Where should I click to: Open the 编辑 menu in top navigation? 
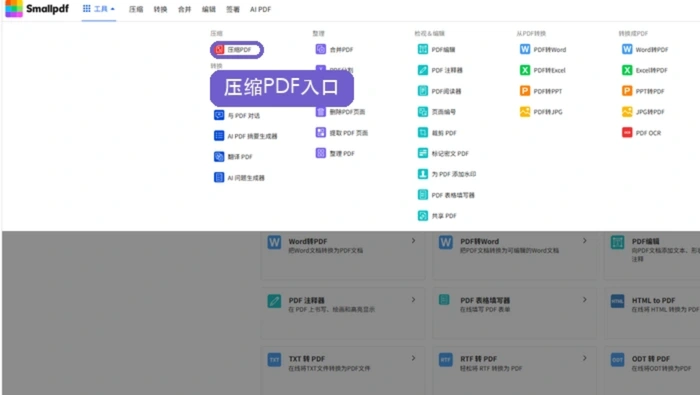(x=208, y=9)
